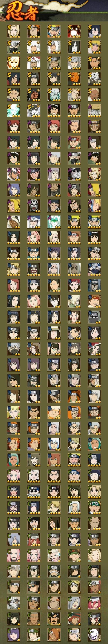Screen dimensions: 108x644
Task: Choose the glowing green spirit A-rank icon
Action: (54, 222)
